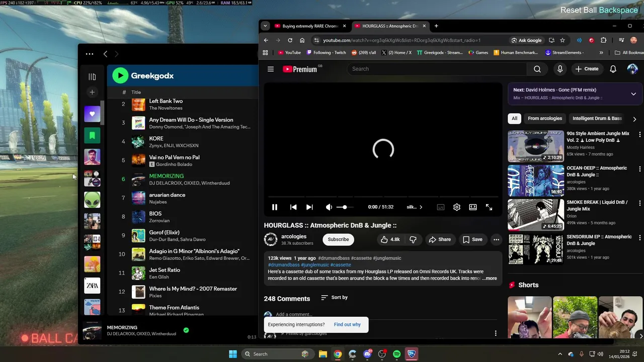Open options for SMOKE BREAK video
The image size is (644, 362).
(639, 203)
